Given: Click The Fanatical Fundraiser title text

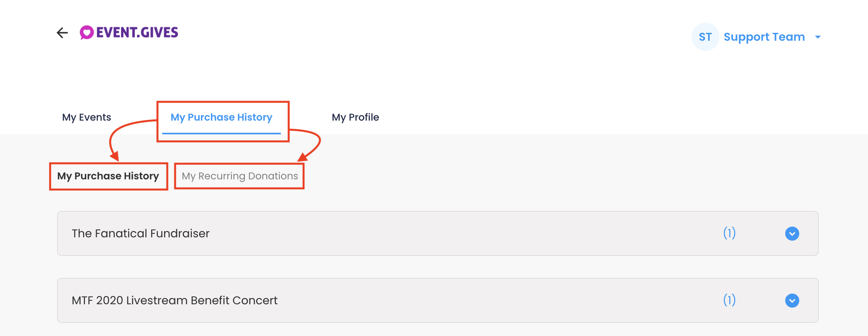Looking at the screenshot, I should [141, 233].
